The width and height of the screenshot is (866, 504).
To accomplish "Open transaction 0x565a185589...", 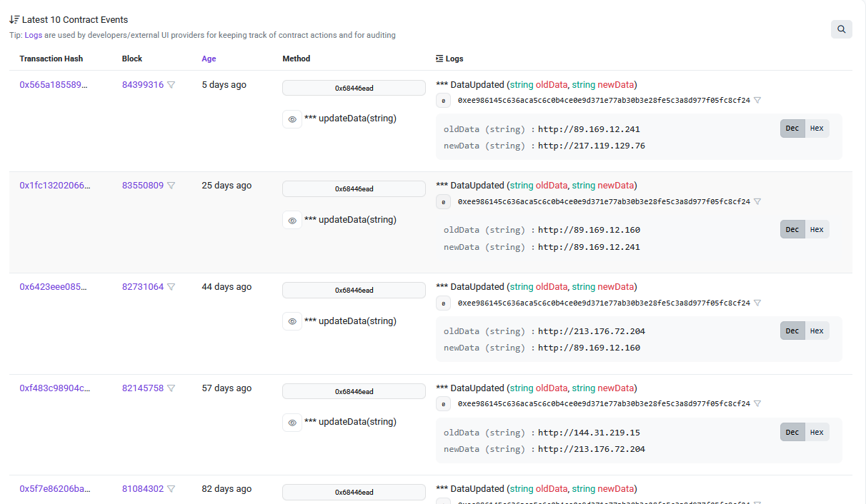I will 53,85.
